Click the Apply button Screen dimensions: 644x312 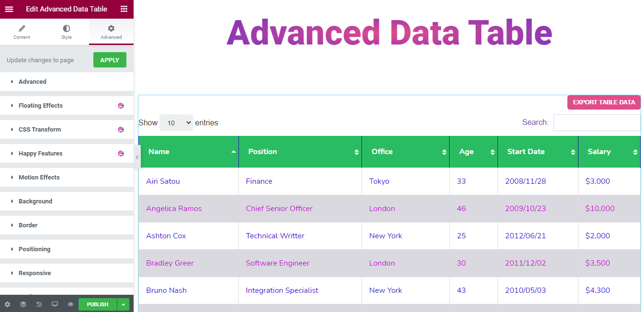tap(110, 60)
